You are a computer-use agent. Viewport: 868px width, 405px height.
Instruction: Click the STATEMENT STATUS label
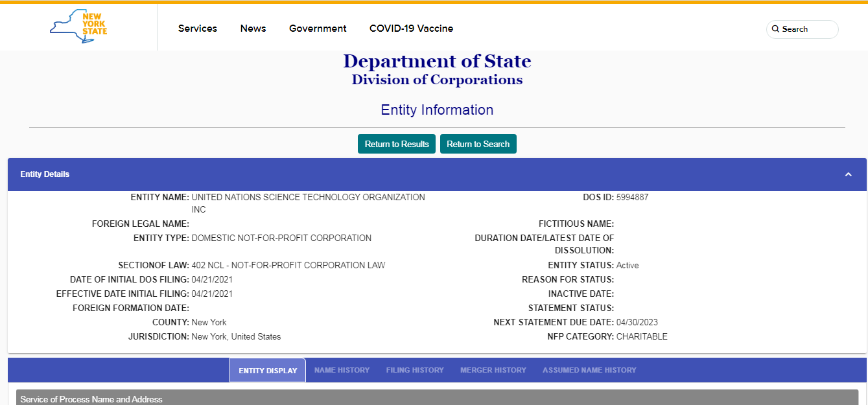pos(571,308)
